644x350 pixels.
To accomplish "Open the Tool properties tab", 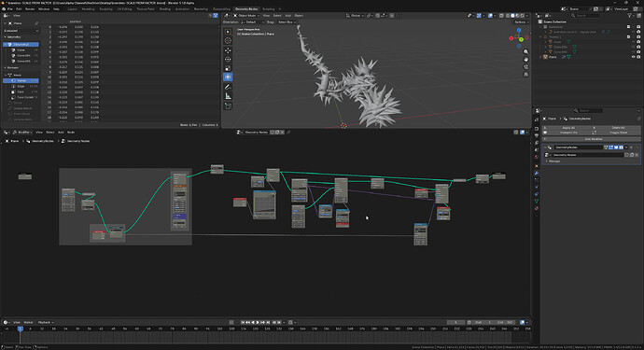I will pos(537,119).
